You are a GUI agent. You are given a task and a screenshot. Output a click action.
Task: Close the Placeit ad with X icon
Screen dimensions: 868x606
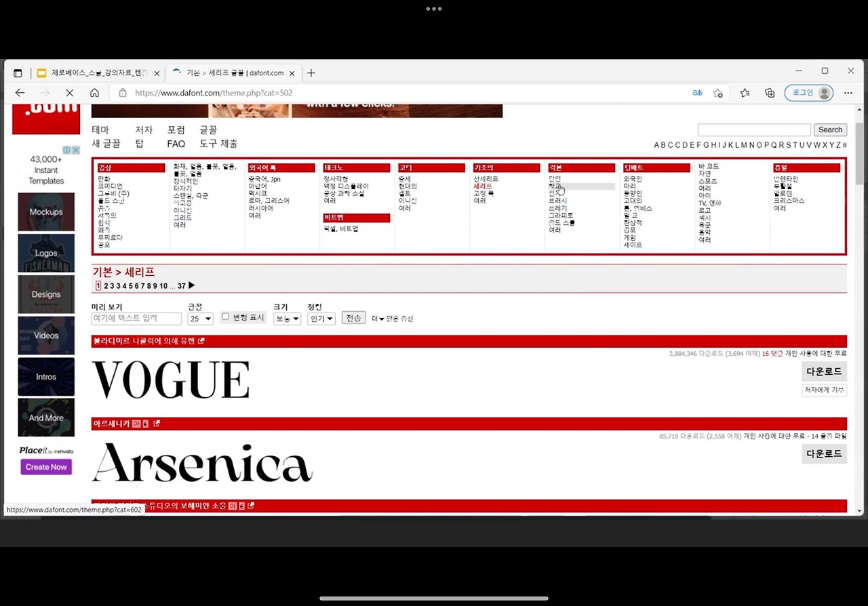76,150
